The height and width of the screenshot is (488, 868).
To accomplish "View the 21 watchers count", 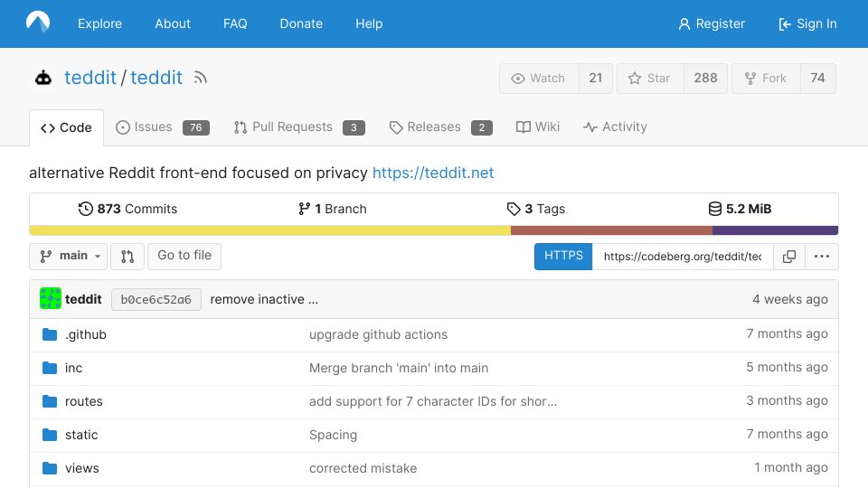I will [x=596, y=79].
